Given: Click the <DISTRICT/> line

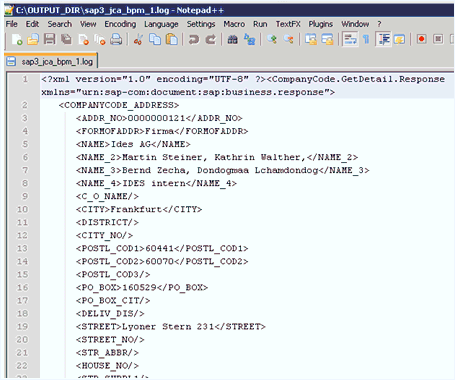Looking at the screenshot, I should 107,222.
